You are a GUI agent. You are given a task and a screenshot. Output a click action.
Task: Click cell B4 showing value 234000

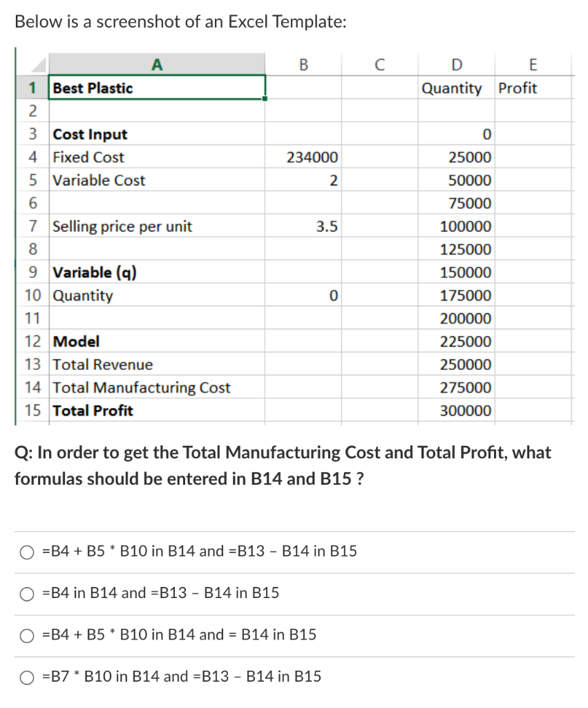[303, 157]
